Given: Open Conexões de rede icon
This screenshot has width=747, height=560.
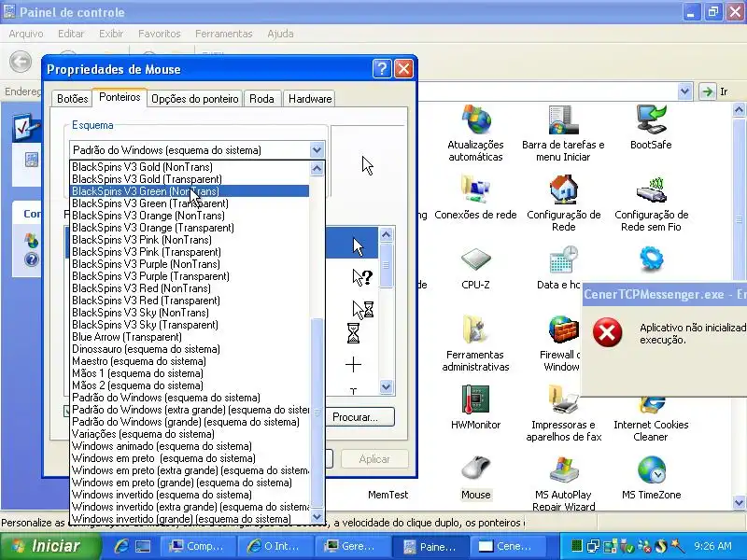Looking at the screenshot, I should (x=475, y=189).
